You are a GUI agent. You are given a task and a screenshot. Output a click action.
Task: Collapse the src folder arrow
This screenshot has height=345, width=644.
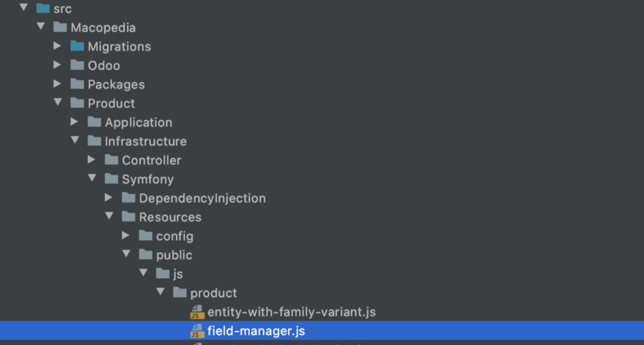pos(24,8)
